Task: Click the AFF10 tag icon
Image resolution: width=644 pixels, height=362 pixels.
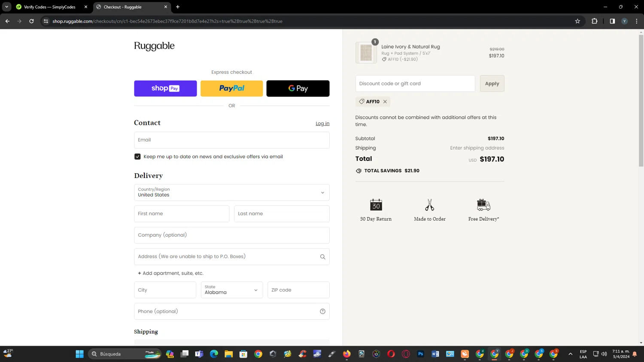Action: (x=361, y=102)
